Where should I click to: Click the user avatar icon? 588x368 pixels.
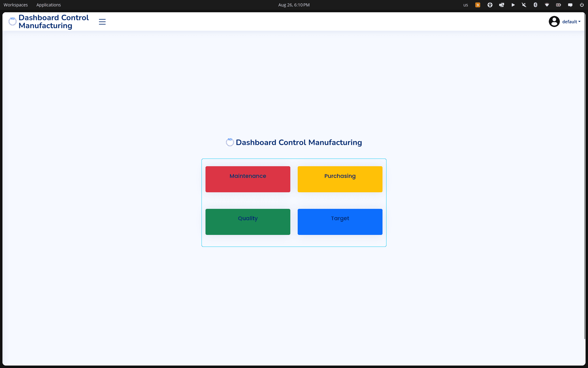click(x=554, y=21)
